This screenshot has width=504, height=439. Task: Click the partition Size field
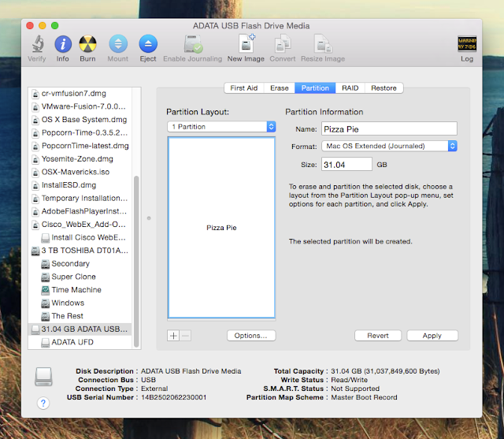coord(346,165)
